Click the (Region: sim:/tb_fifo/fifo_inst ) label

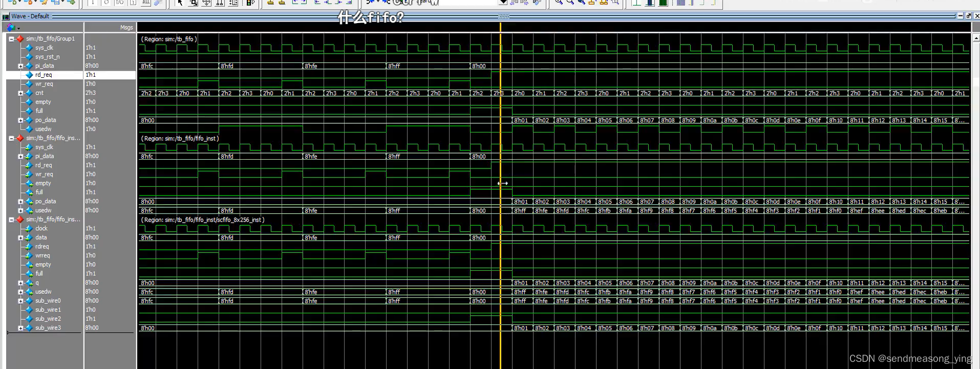tap(180, 138)
